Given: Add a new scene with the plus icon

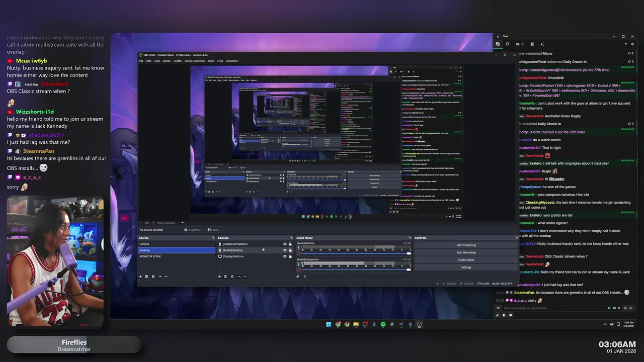Looking at the screenshot, I should pyautogui.click(x=140, y=277).
